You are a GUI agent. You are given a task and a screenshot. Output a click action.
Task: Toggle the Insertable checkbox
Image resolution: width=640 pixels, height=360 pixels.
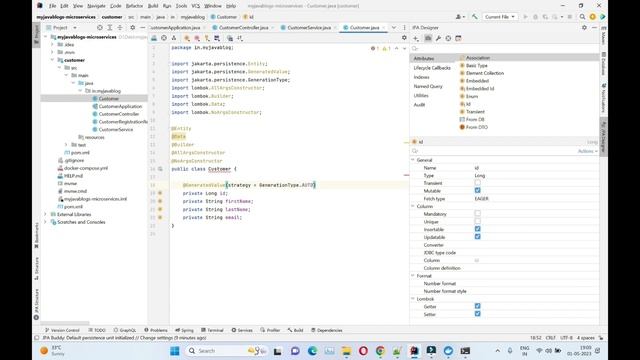[x=478, y=229]
